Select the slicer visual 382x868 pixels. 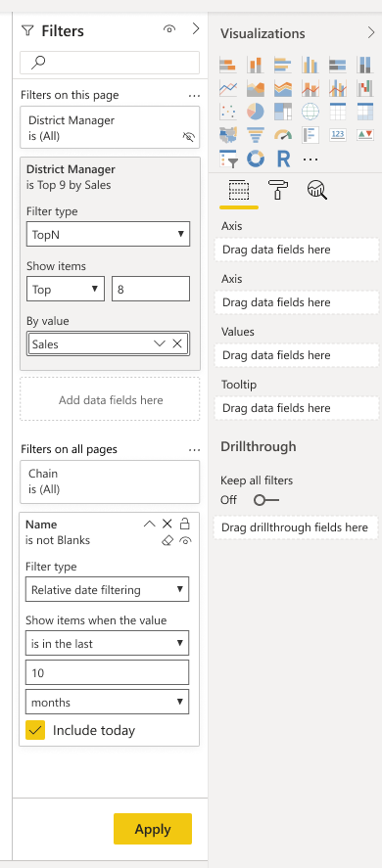click(228, 159)
